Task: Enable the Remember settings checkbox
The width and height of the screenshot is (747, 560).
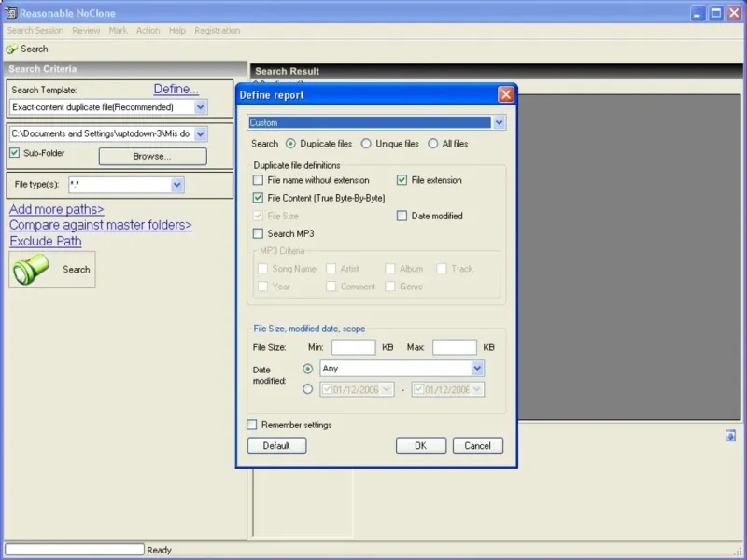Action: coord(252,425)
